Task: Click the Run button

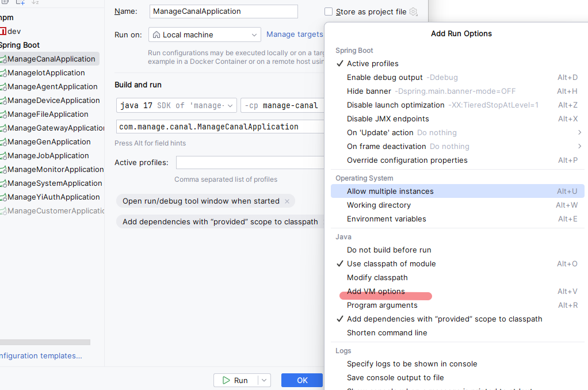Action: pyautogui.click(x=236, y=380)
